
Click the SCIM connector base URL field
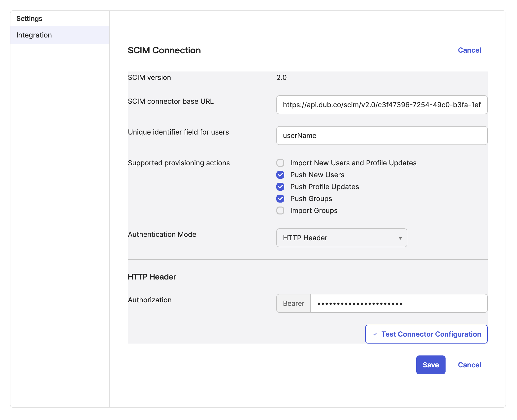click(381, 105)
